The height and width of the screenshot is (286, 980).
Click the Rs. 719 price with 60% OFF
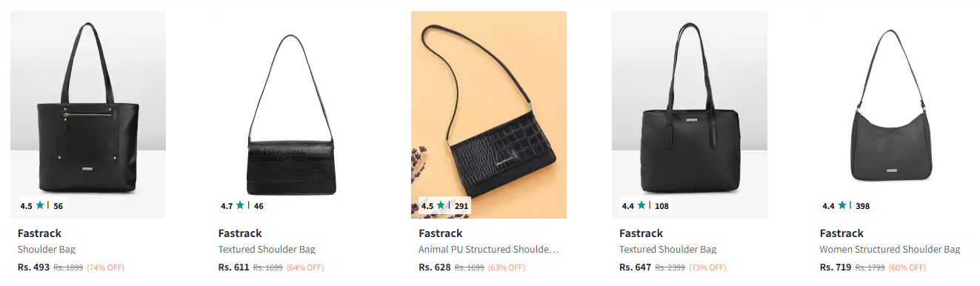(836, 267)
